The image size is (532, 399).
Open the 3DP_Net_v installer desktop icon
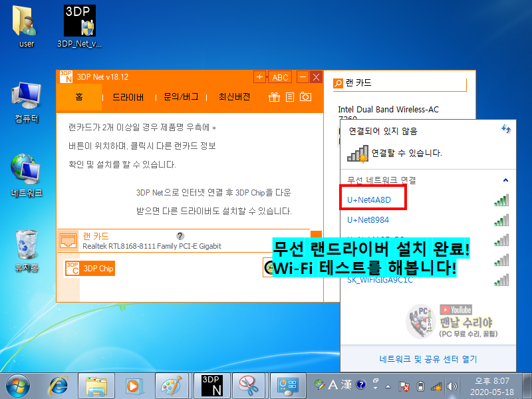[x=79, y=27]
